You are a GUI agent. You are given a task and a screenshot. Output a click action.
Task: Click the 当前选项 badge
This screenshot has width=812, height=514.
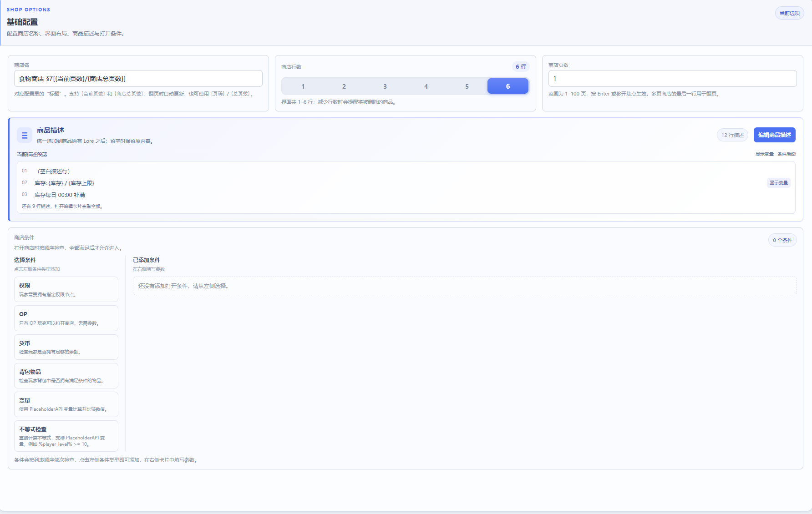click(x=790, y=13)
